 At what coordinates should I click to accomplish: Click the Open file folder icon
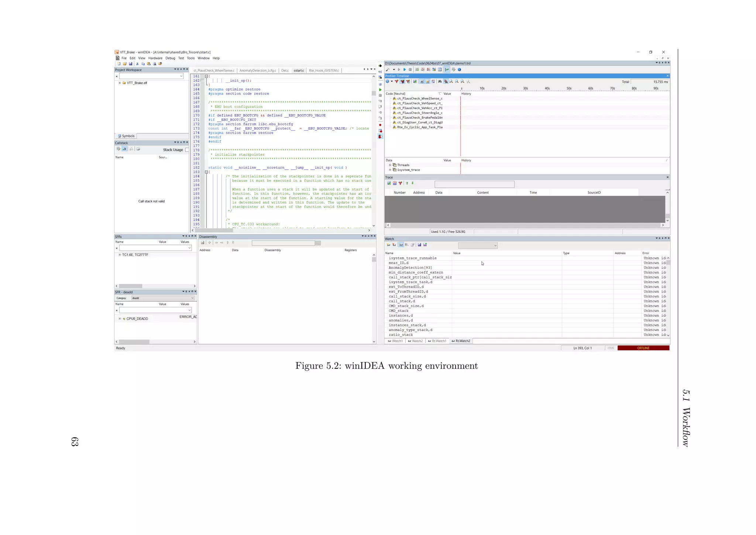(x=125, y=64)
